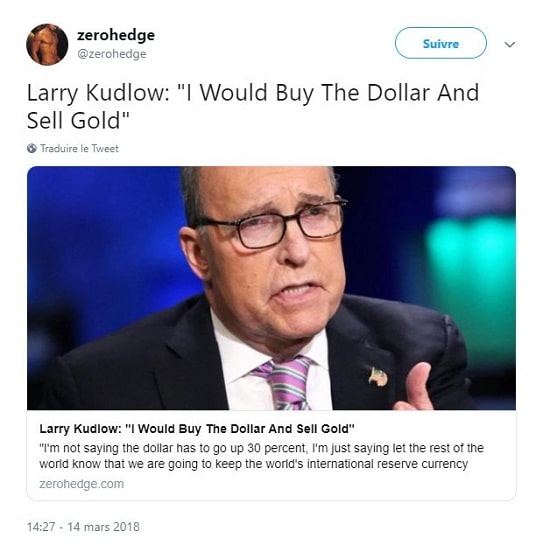
Task: Open the 14:27 - 14 mars 2018 timestamp
Action: tap(83, 526)
